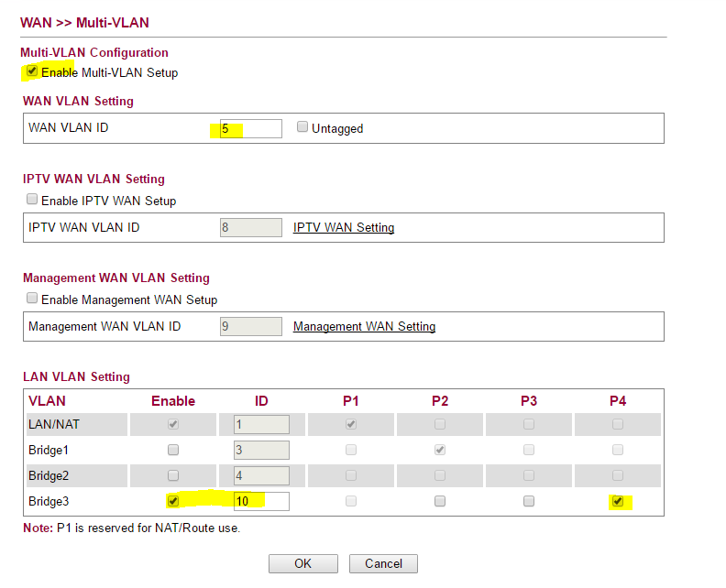Screen dimensions: 726x588
Task: Click the WAN VLAN ID input field
Action: click(250, 128)
